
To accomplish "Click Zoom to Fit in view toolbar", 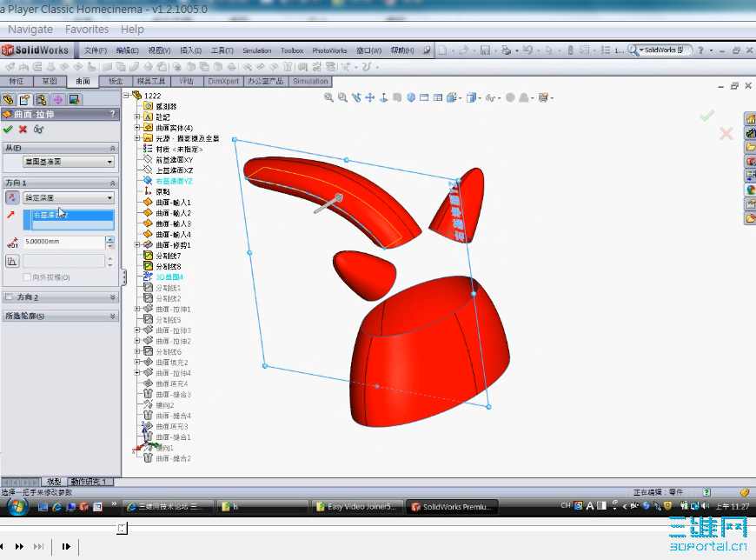I will (328, 97).
